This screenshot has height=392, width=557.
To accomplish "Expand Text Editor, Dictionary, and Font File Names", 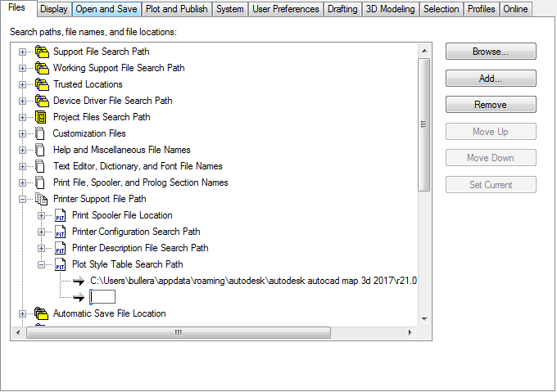I will pos(22,166).
